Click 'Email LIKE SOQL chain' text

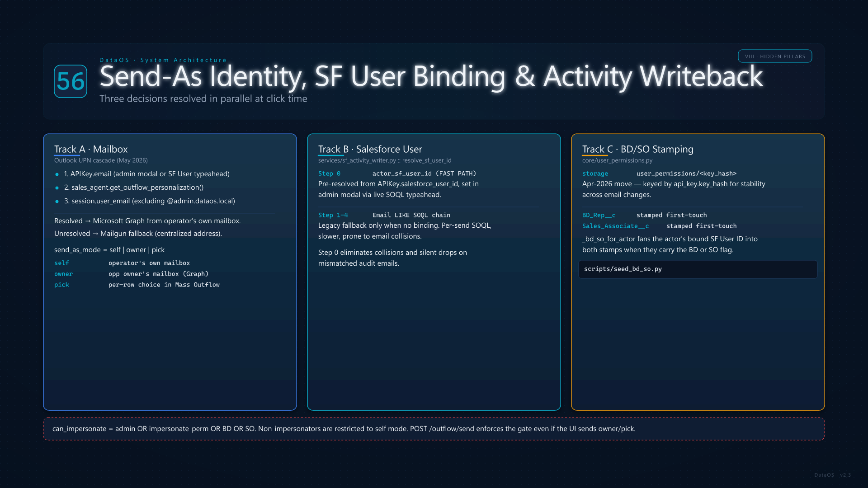click(x=411, y=215)
